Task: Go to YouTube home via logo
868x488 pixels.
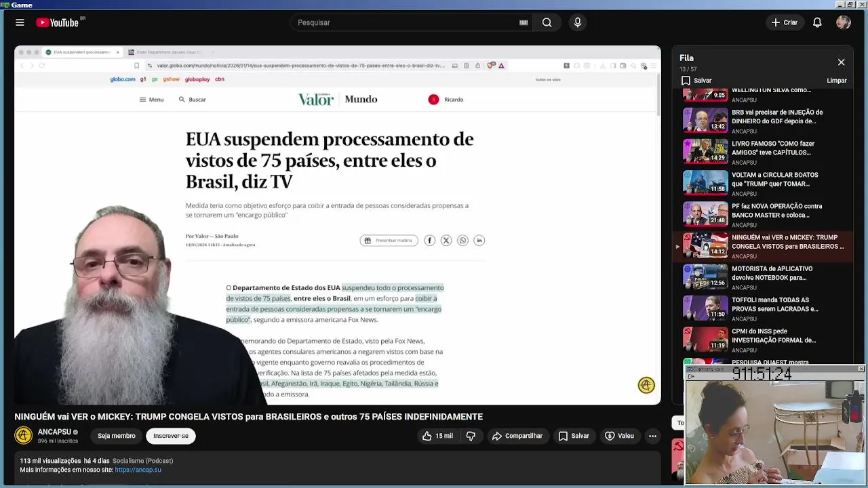Action: (x=58, y=22)
